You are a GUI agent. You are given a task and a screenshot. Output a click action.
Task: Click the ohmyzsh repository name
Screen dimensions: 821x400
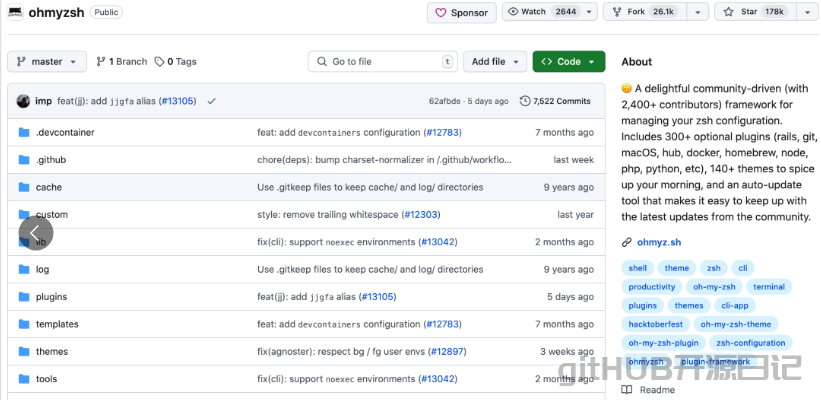pyautogui.click(x=56, y=13)
